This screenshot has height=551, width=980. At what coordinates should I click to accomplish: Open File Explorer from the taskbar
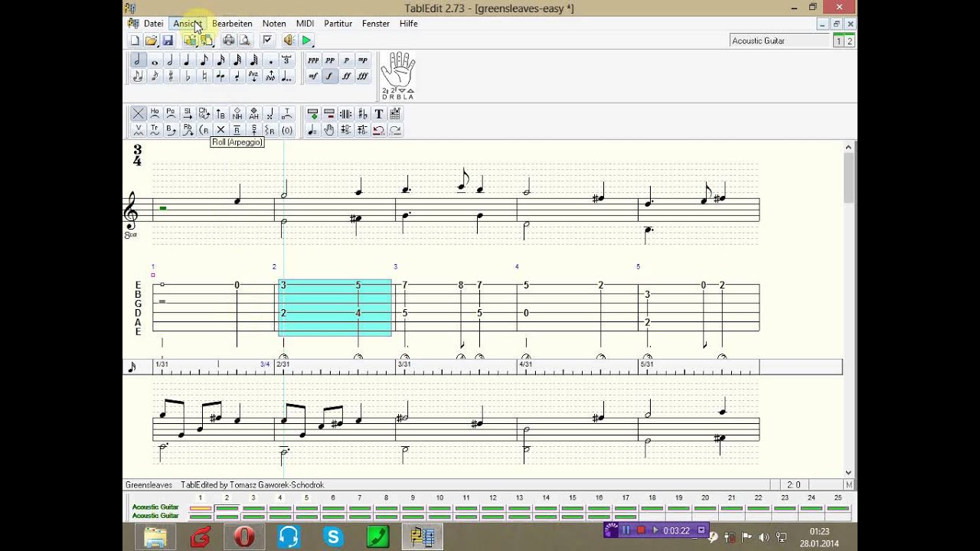tap(155, 537)
